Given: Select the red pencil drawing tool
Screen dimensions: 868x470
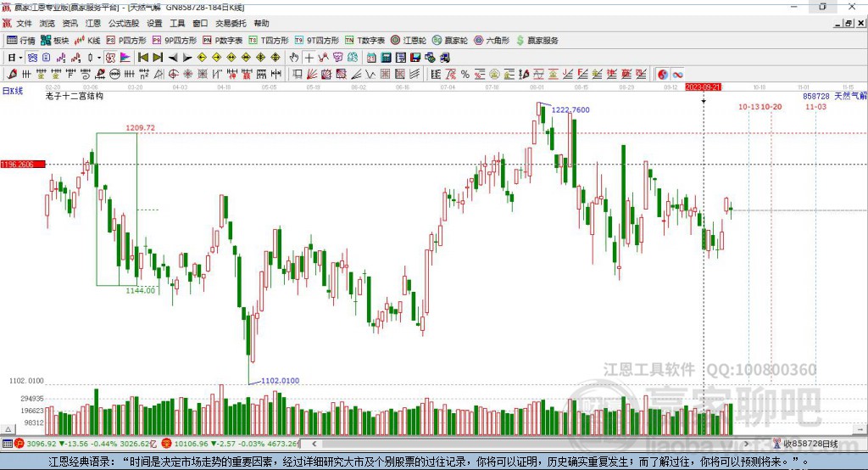Looking at the screenshot, I should click(x=12, y=75).
